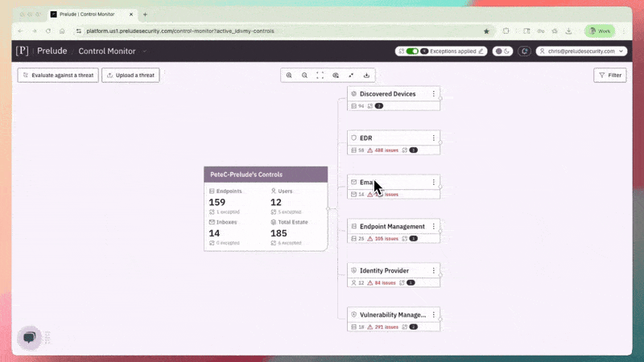Select the Endpoint Management node title
Screen dimensions: 644x362
pos(392,227)
